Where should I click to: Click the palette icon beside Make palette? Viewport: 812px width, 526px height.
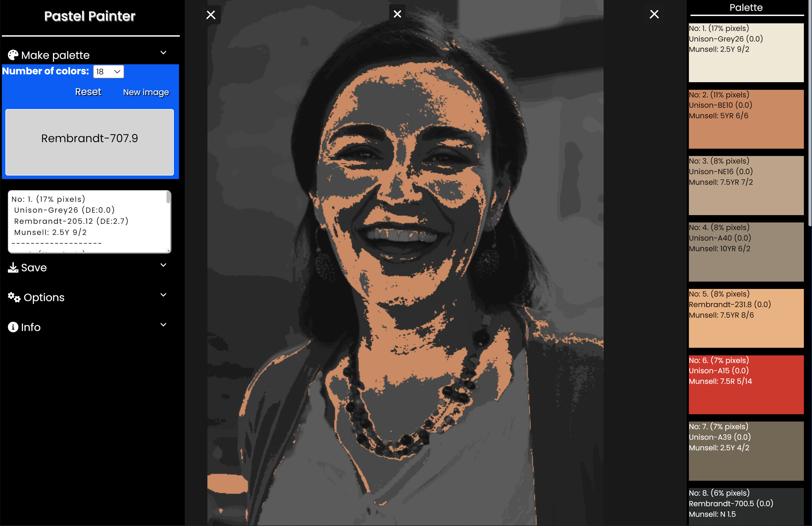pyautogui.click(x=13, y=55)
